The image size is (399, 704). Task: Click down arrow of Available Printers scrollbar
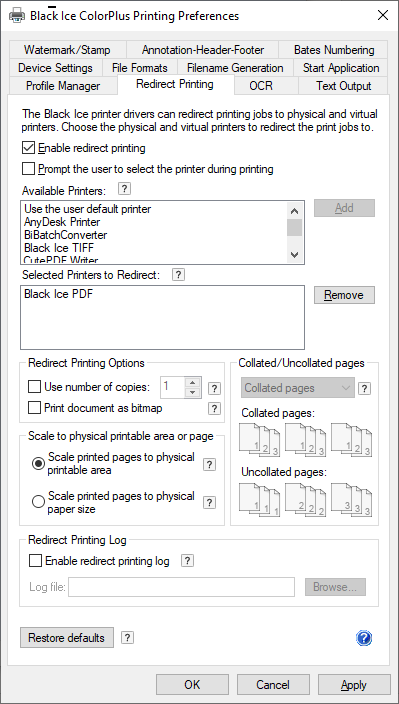click(x=294, y=255)
